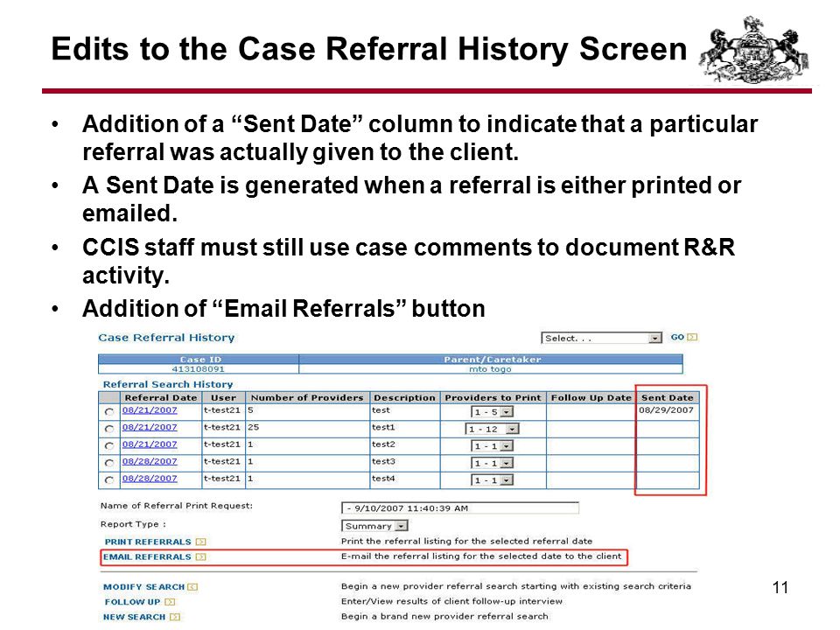Open the 08/28/2007 referral date link for test3
Screen dimensions: 840x630
click(x=150, y=462)
